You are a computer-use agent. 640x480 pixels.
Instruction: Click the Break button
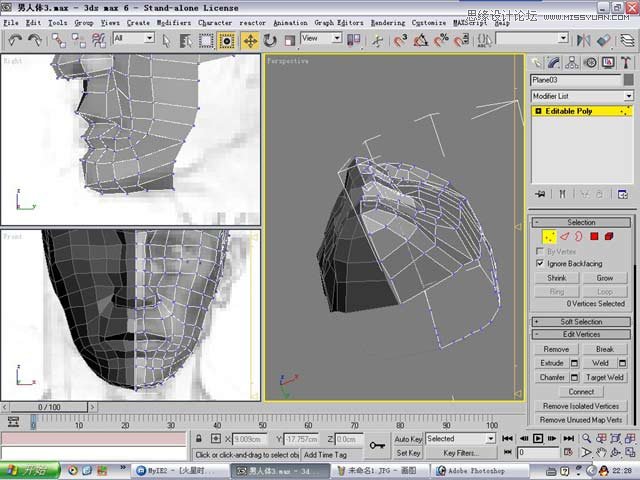(605, 349)
